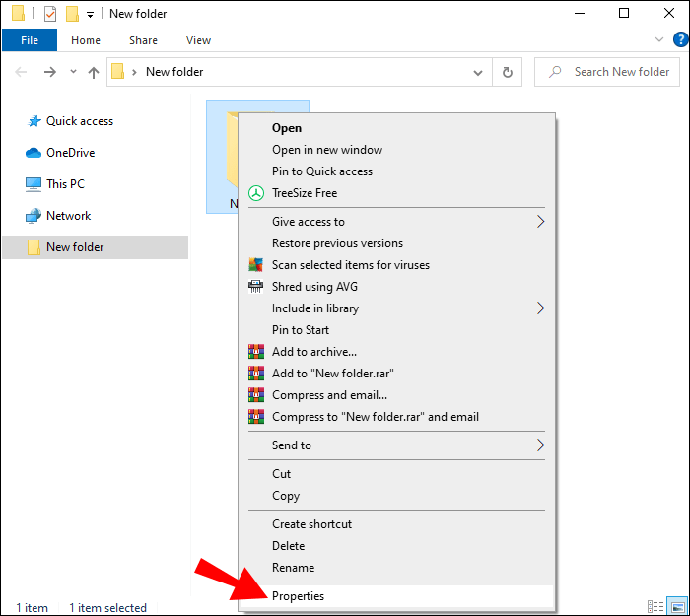
Task: Expand the ribbon with the chevron
Action: pos(658,39)
